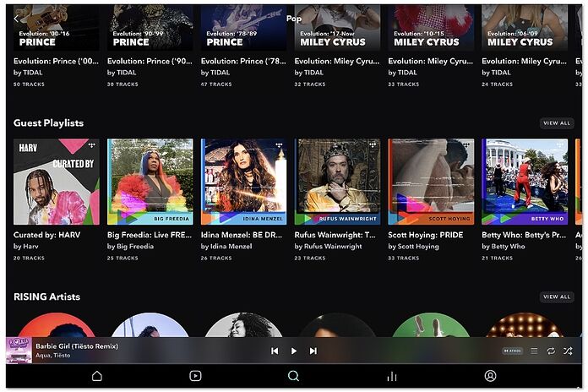Viewport: 588px width, 392px height.
Task: Click 'Barbie Girl (Tiësto Remix)' song title
Action: (77, 346)
